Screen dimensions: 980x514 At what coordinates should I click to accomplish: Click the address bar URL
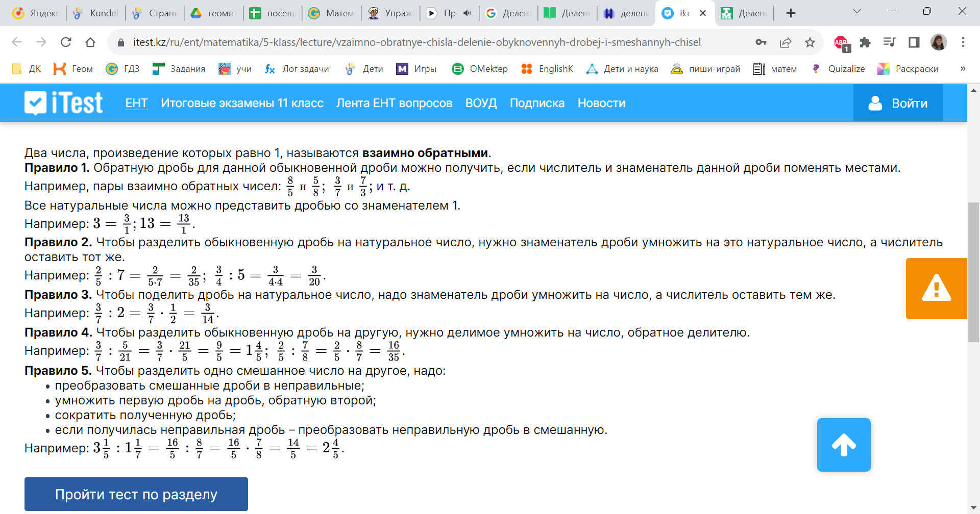(x=417, y=42)
